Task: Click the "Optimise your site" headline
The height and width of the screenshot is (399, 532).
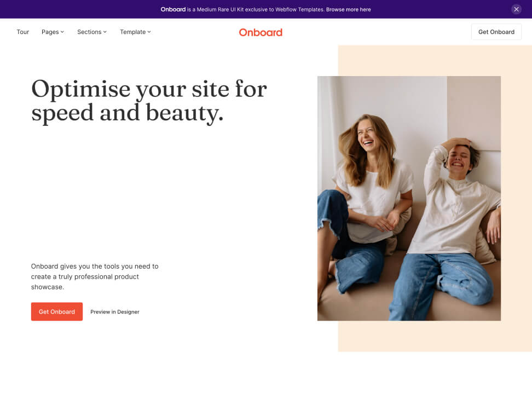Action: coord(149,100)
